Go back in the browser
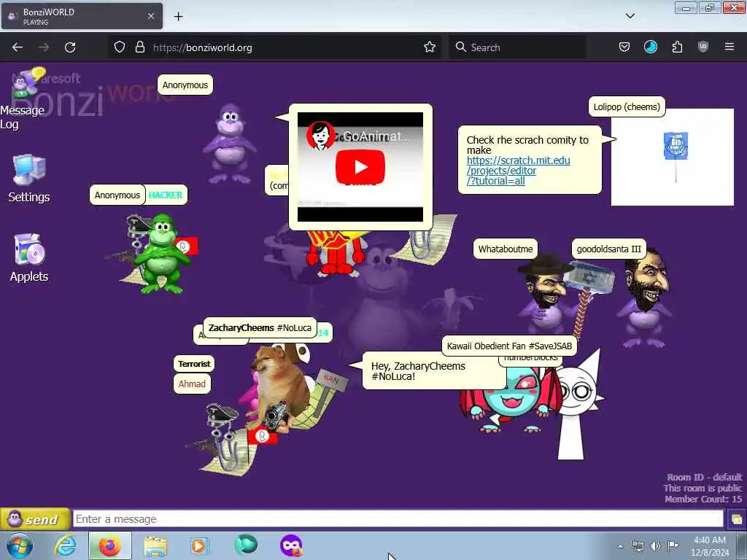This screenshot has height=560, width=747. coord(18,47)
